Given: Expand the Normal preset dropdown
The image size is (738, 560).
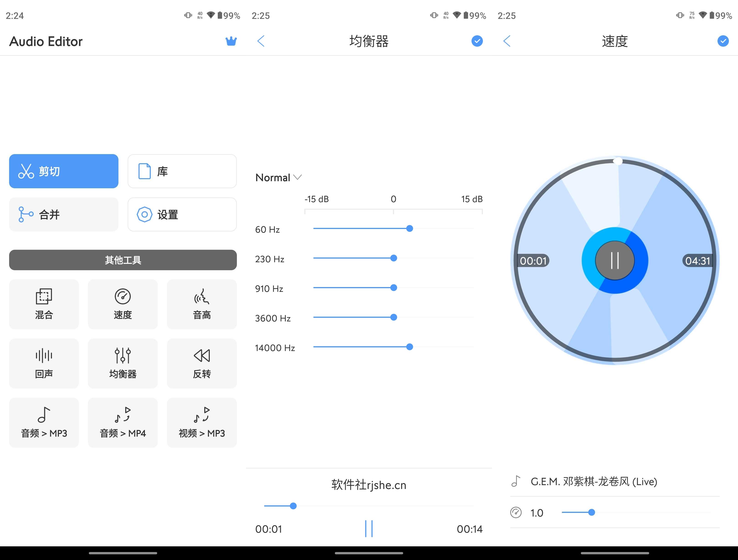Looking at the screenshot, I should click(279, 177).
